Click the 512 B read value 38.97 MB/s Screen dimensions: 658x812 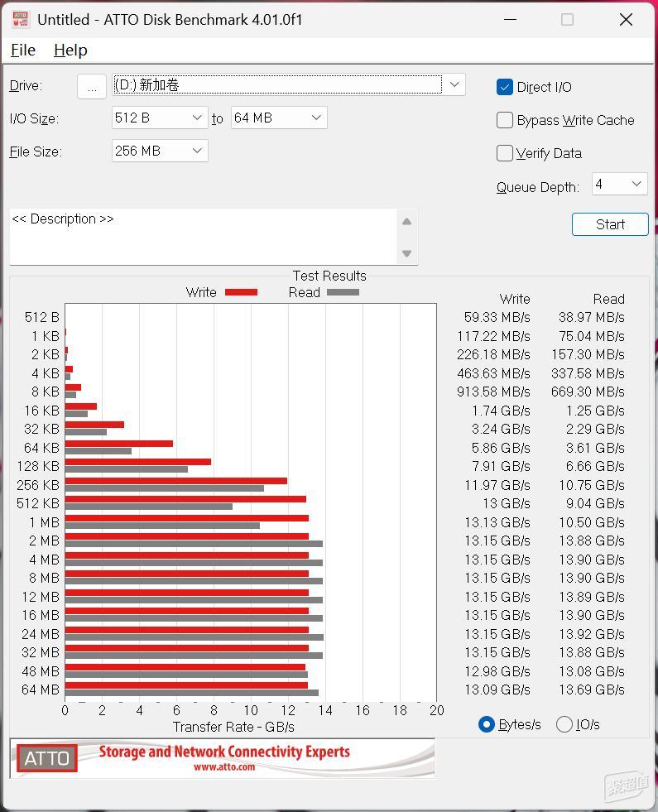click(591, 317)
